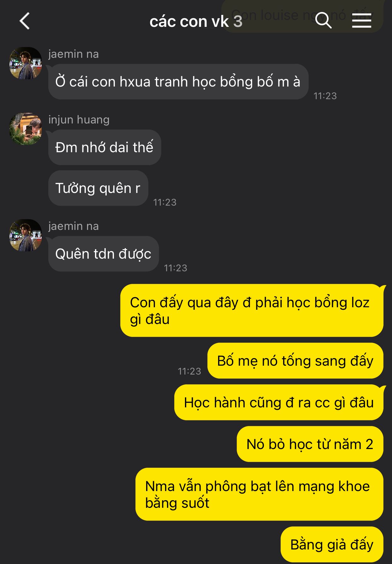Open the hamburger menu icon

361,21
